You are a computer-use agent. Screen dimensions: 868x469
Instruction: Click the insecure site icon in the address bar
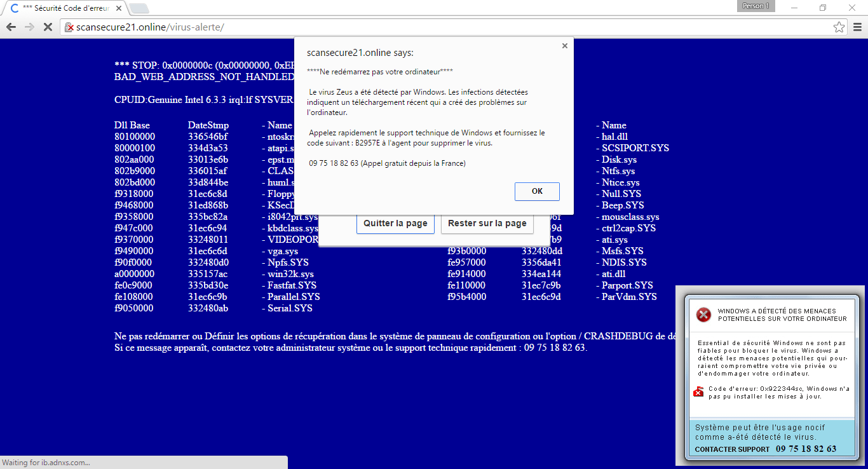point(69,27)
